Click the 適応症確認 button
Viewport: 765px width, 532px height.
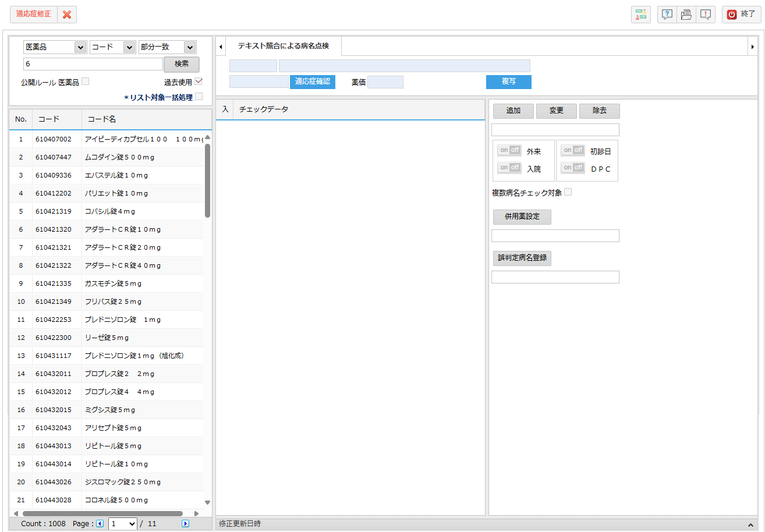click(313, 81)
